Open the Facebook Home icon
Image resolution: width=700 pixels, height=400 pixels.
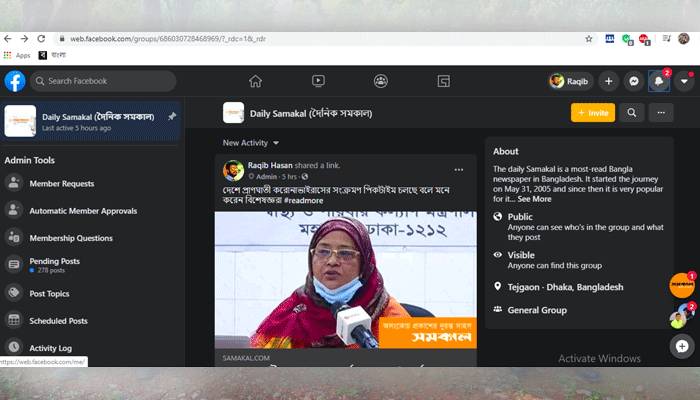click(x=255, y=81)
